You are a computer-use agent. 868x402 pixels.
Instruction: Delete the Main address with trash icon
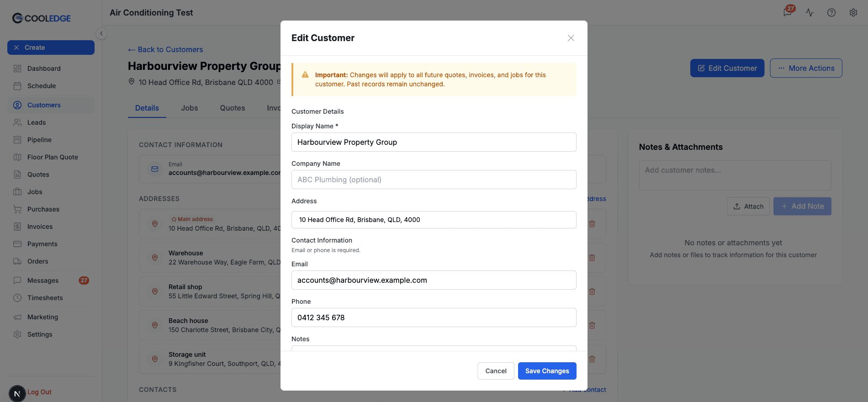pos(592,224)
